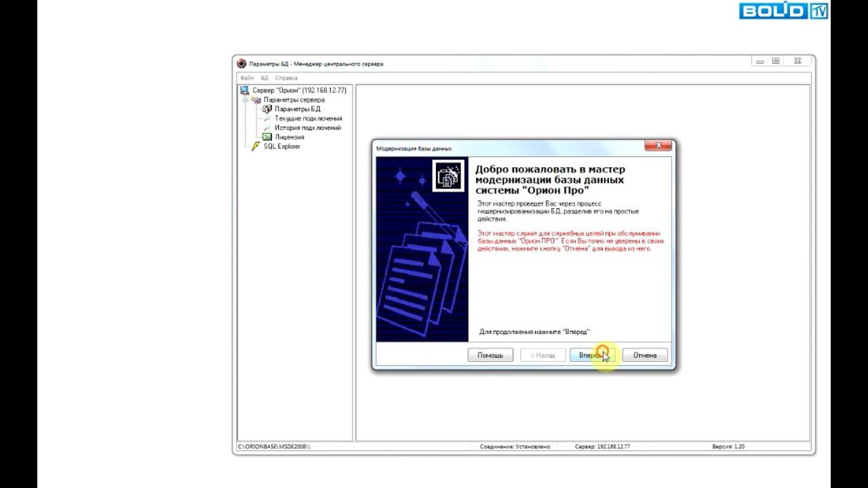This screenshot has height=488, width=868.
Task: Select the Текущие подключения key icon
Action: click(x=267, y=119)
